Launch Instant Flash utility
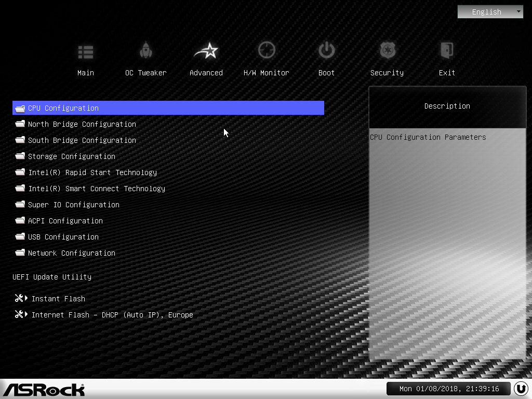The height and width of the screenshot is (399, 532). click(x=58, y=299)
